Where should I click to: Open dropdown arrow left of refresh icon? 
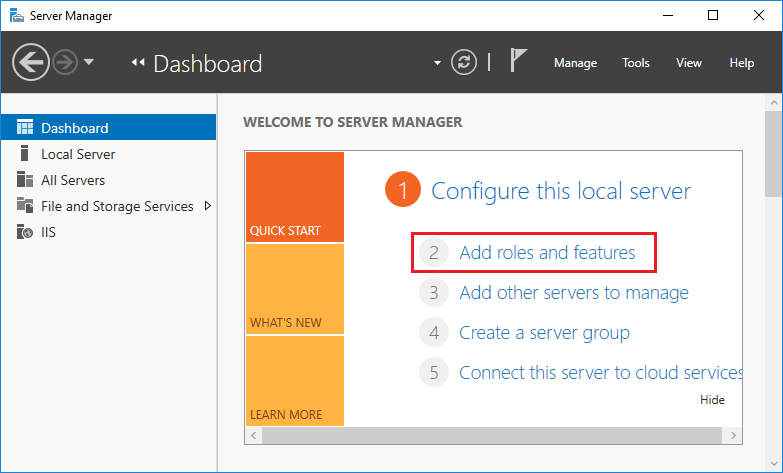click(x=437, y=63)
